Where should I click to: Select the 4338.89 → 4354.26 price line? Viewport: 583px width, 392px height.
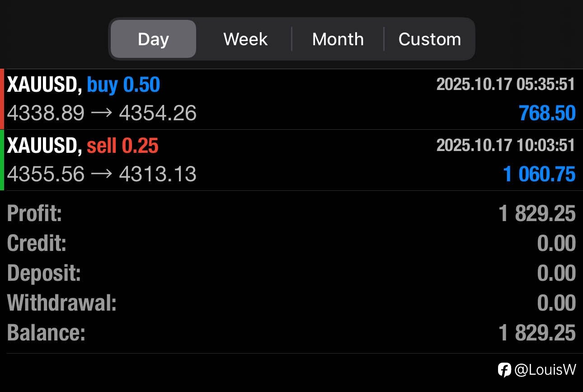[x=102, y=113]
